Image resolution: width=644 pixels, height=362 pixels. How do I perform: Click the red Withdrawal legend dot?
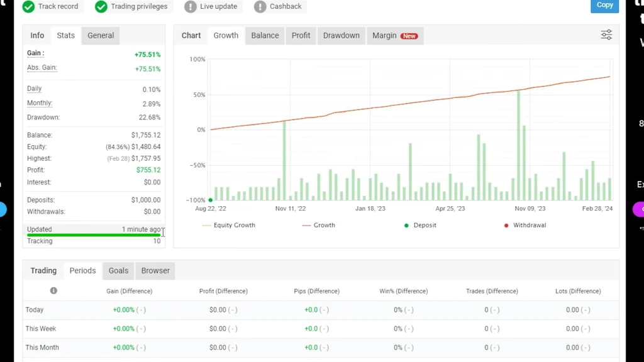pyautogui.click(x=507, y=225)
